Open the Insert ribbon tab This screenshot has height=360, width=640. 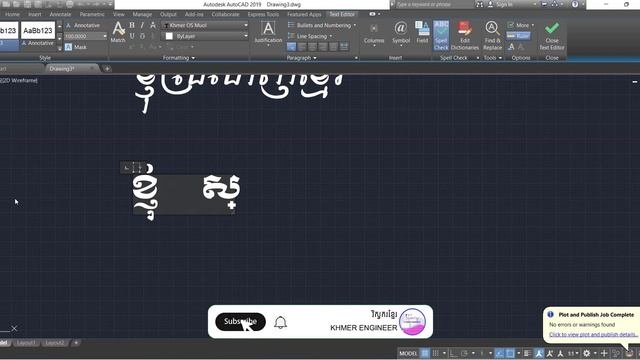35,14
